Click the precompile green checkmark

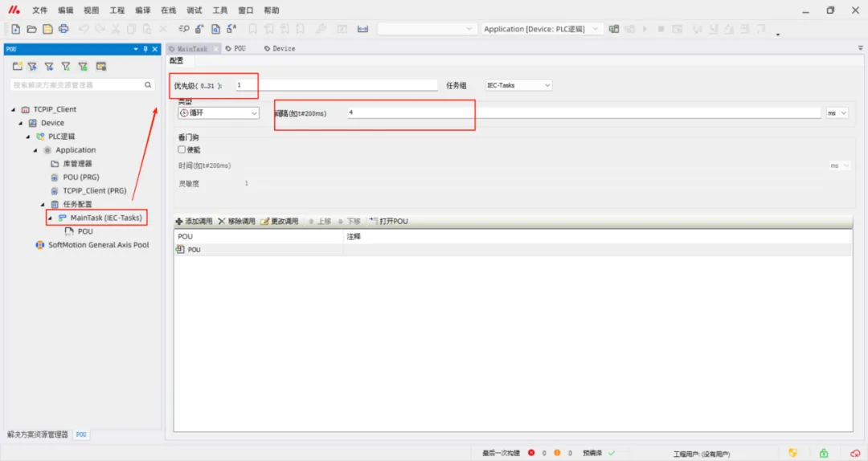pos(612,453)
